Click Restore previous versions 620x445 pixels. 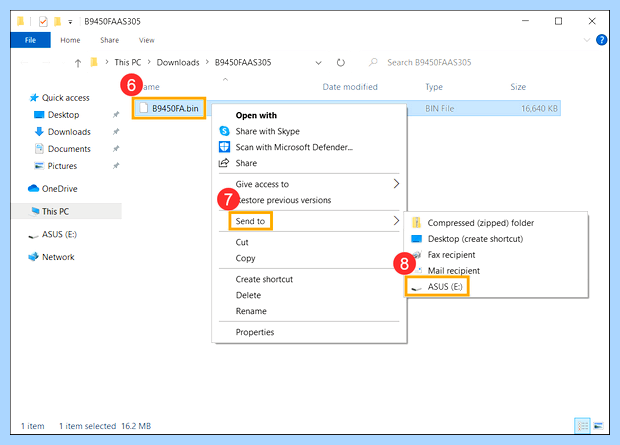coord(283,200)
